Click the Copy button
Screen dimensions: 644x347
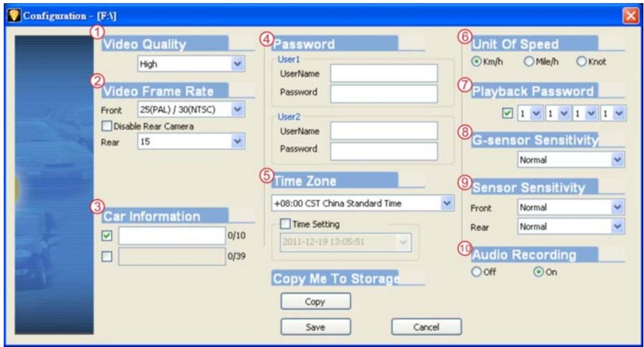(315, 301)
